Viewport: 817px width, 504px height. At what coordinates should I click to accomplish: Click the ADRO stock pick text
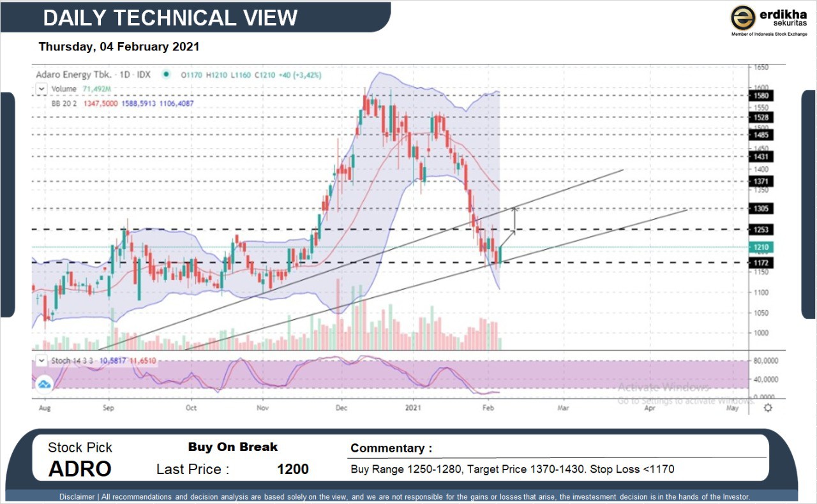click(x=80, y=469)
